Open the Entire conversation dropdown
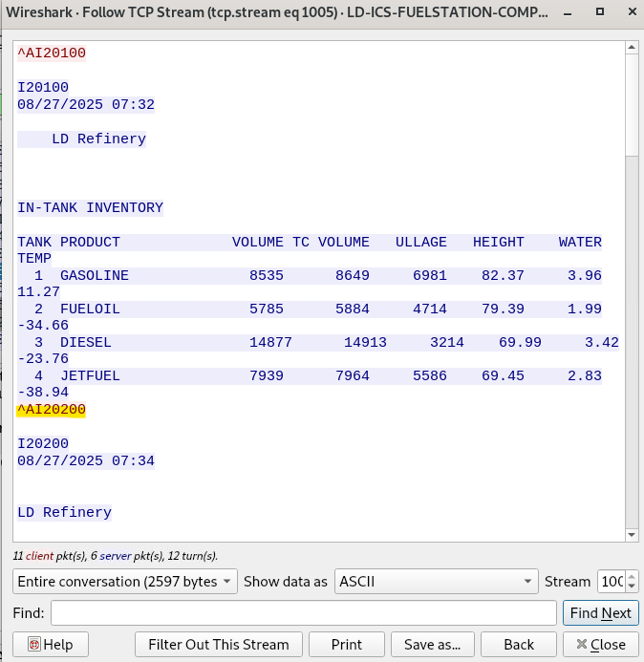The width and height of the screenshot is (644, 662). pyautogui.click(x=125, y=581)
